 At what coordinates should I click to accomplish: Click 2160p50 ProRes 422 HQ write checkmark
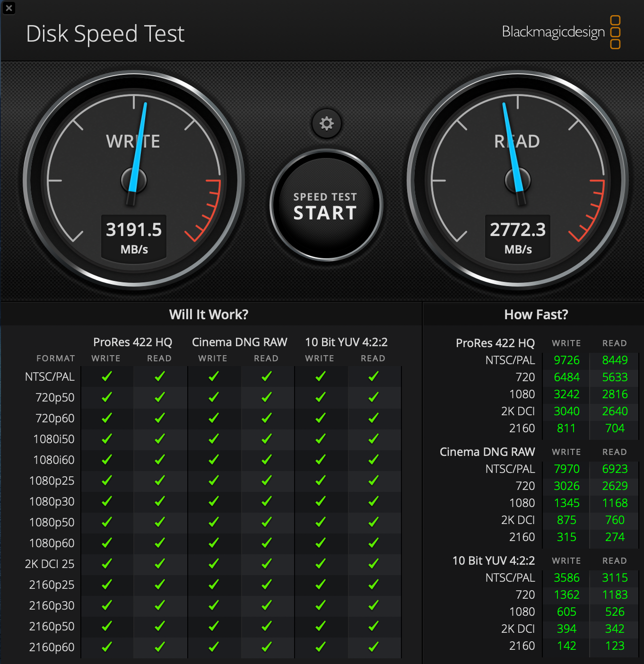pos(107,626)
